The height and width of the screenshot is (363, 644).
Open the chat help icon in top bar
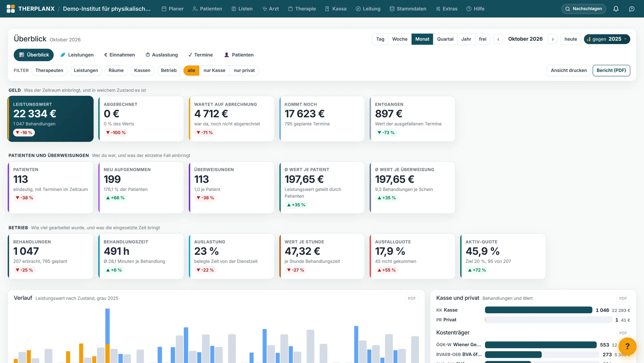[632, 9]
